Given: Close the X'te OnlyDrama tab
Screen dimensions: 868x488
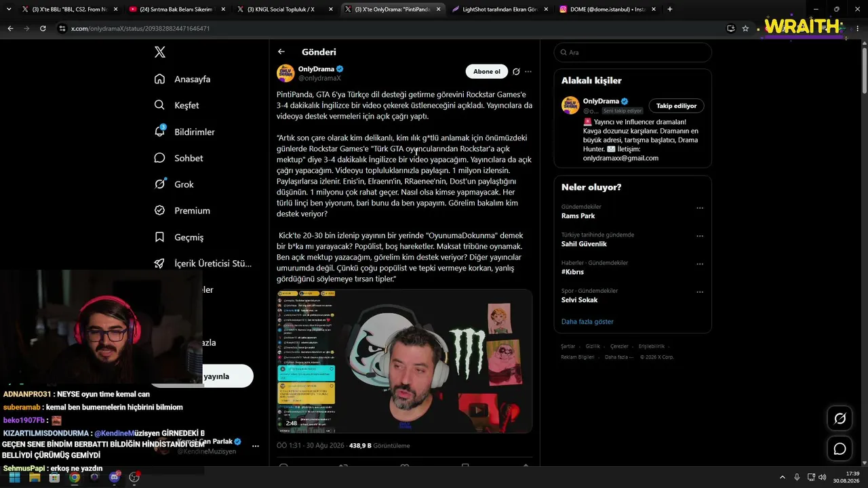Looking at the screenshot, I should (438, 9).
